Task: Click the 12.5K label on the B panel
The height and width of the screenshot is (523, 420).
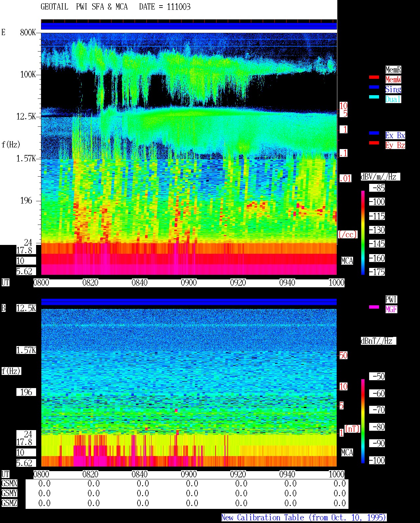Action: 26,308
